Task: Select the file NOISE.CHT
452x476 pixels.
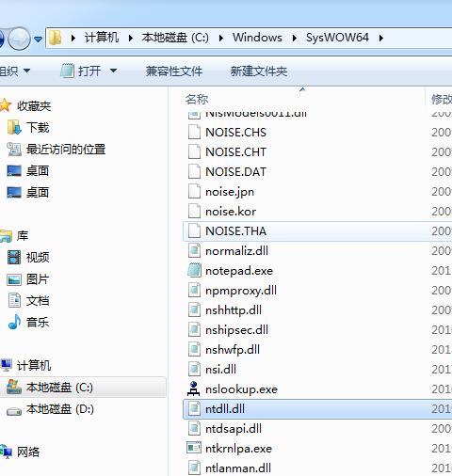Action: click(235, 152)
